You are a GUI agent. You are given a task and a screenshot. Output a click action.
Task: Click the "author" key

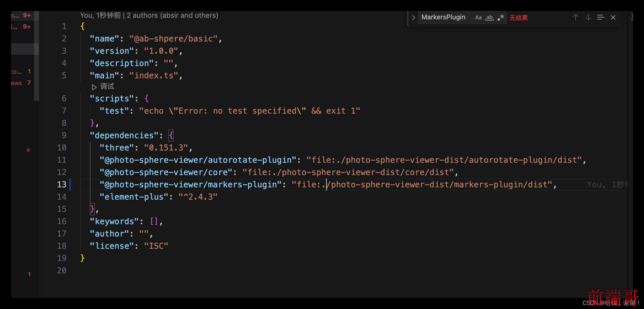coord(109,234)
